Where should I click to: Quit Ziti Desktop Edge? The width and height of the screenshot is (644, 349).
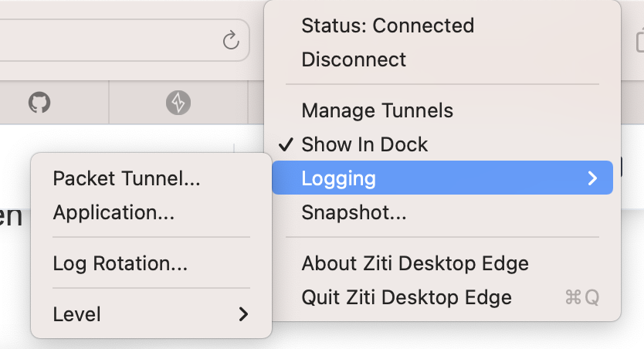406,297
